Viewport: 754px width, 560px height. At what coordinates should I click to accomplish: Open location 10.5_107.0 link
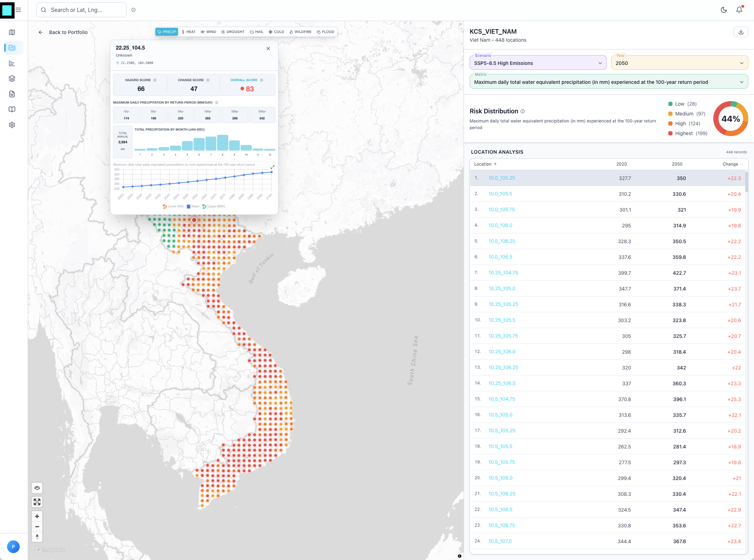(x=500, y=541)
